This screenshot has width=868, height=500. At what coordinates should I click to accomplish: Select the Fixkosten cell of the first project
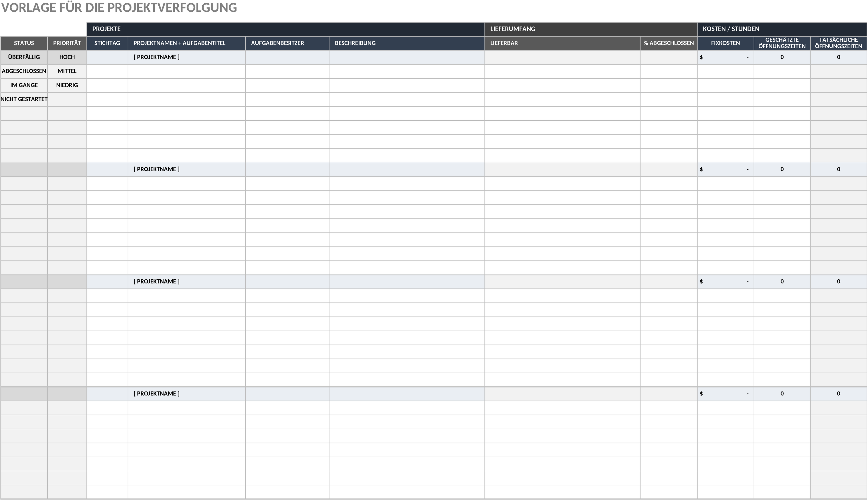click(x=725, y=57)
